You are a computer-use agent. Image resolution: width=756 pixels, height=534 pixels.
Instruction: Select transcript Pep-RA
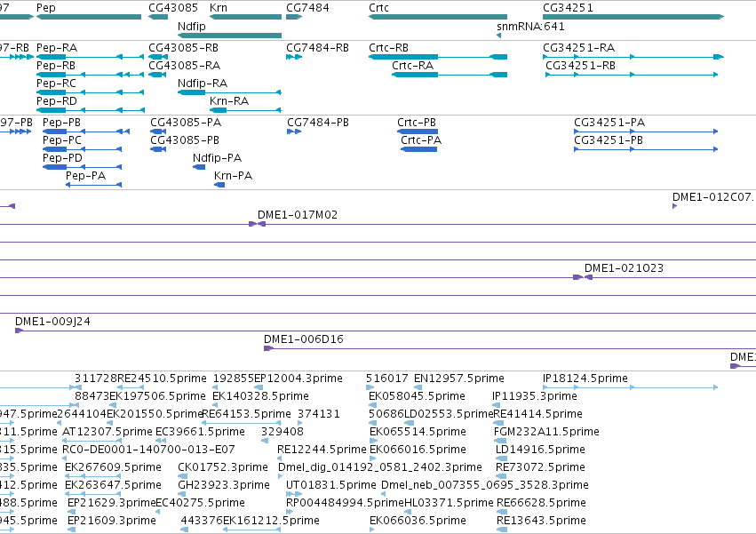coord(90,57)
